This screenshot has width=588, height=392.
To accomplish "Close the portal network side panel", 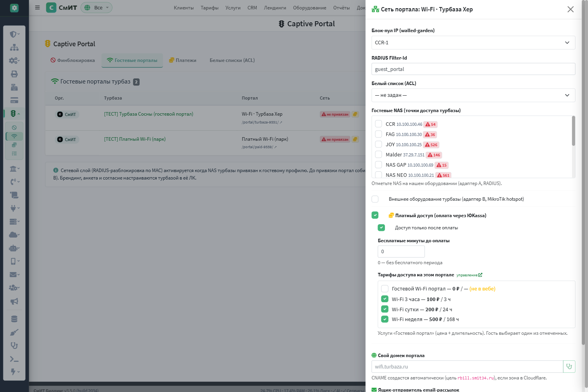I will (570, 9).
